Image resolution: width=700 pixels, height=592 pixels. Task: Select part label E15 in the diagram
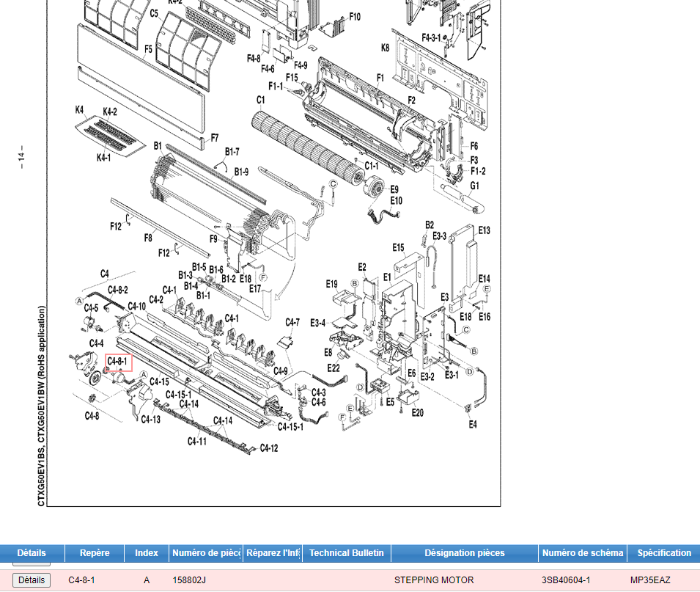(399, 247)
